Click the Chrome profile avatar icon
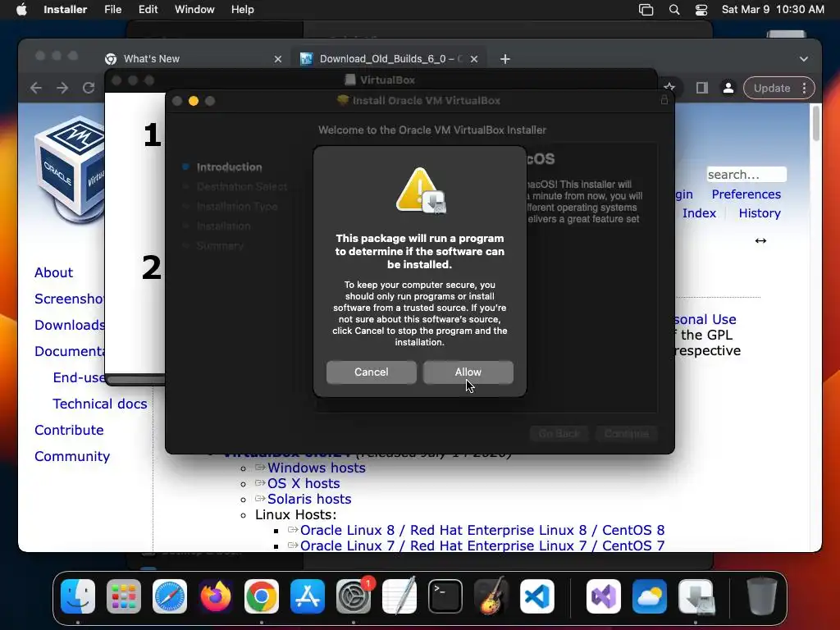The width and height of the screenshot is (840, 630). click(728, 88)
